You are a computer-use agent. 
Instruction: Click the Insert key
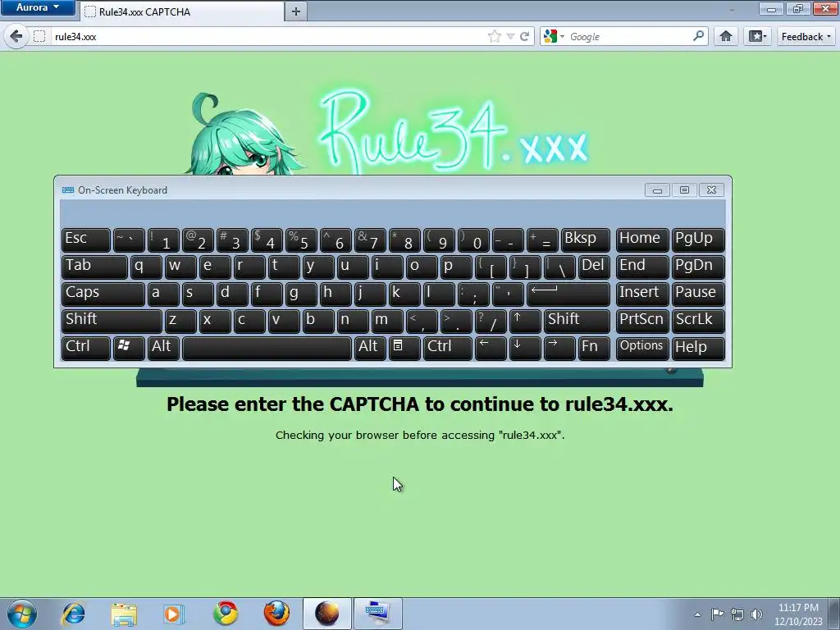click(641, 294)
